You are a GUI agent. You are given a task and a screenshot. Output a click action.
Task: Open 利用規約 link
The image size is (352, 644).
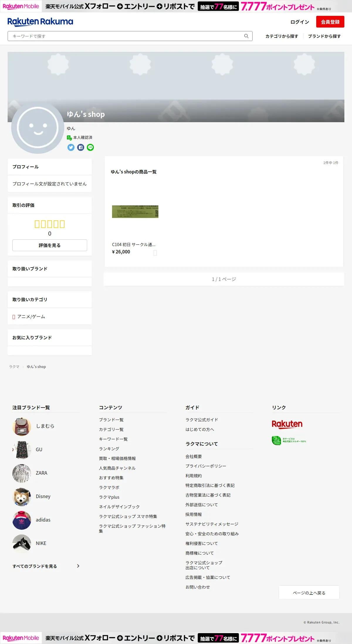point(194,476)
